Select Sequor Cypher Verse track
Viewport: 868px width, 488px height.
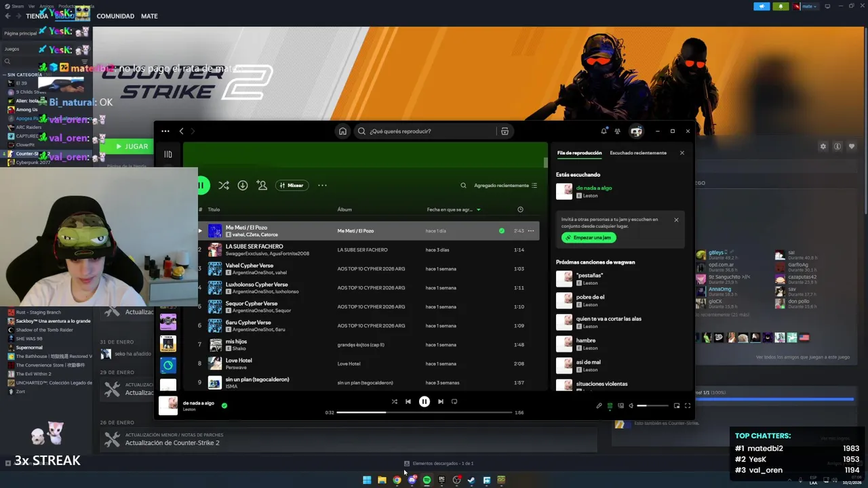tap(368, 307)
